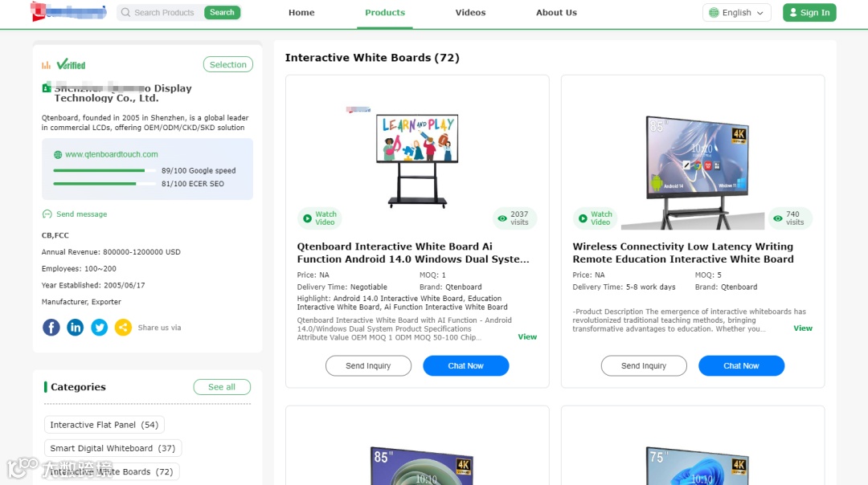Send Inquiry for Qtenboard Interactive White Board

[368, 365]
